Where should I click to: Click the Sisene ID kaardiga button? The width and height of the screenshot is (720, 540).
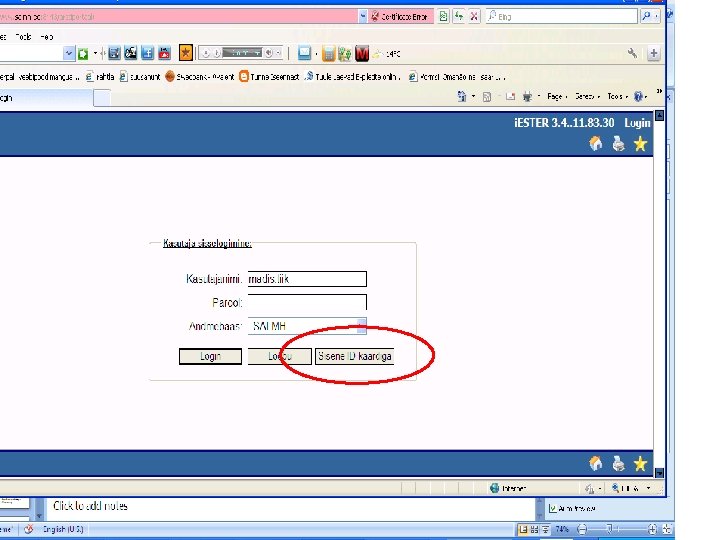[354, 356]
